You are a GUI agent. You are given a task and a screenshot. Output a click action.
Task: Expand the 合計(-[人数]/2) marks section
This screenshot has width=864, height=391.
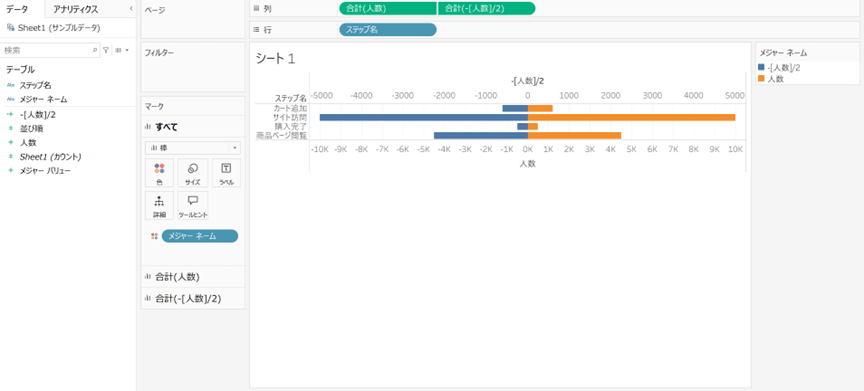pyautogui.click(x=193, y=298)
